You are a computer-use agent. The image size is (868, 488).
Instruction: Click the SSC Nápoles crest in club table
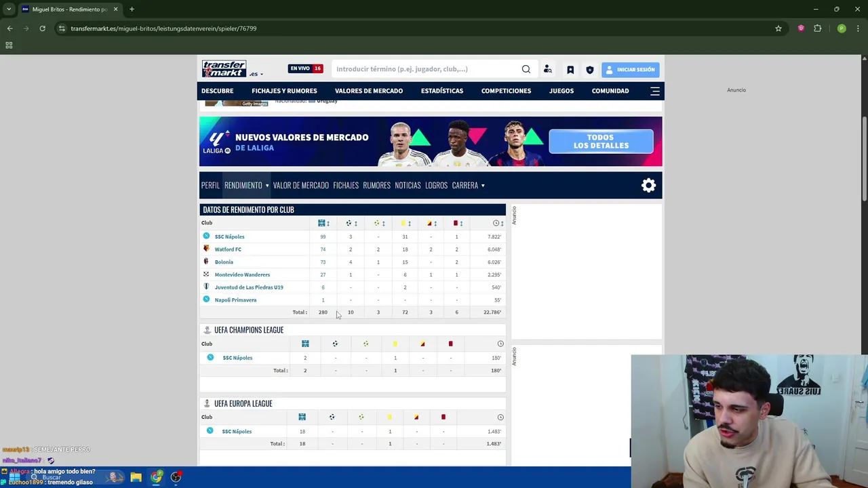pos(206,236)
